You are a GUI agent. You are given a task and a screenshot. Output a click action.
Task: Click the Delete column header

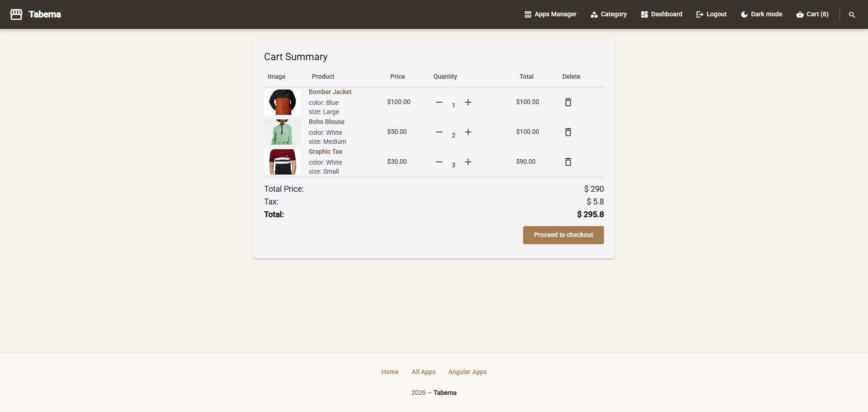[x=571, y=76]
